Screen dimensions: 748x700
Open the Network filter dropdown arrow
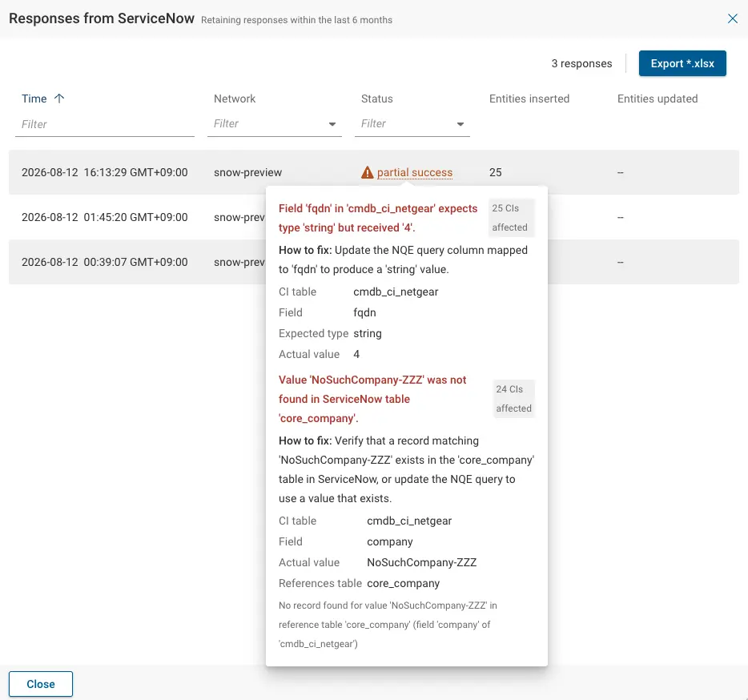click(x=332, y=124)
